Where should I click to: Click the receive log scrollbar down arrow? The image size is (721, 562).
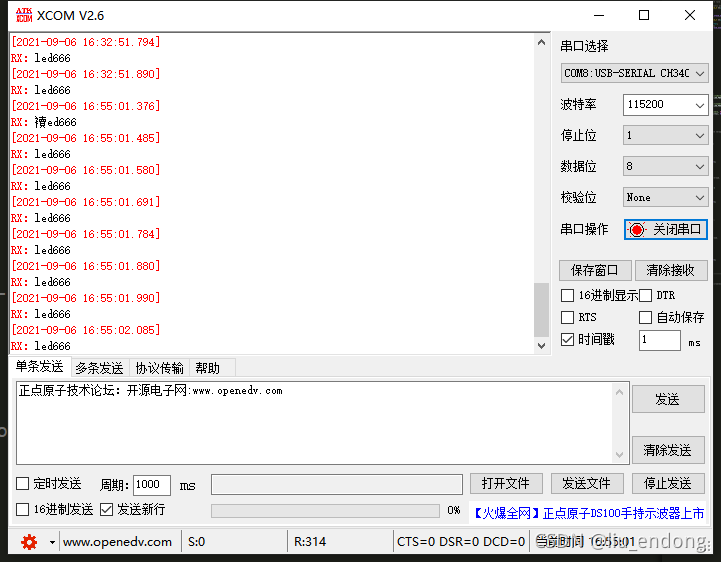tap(542, 345)
